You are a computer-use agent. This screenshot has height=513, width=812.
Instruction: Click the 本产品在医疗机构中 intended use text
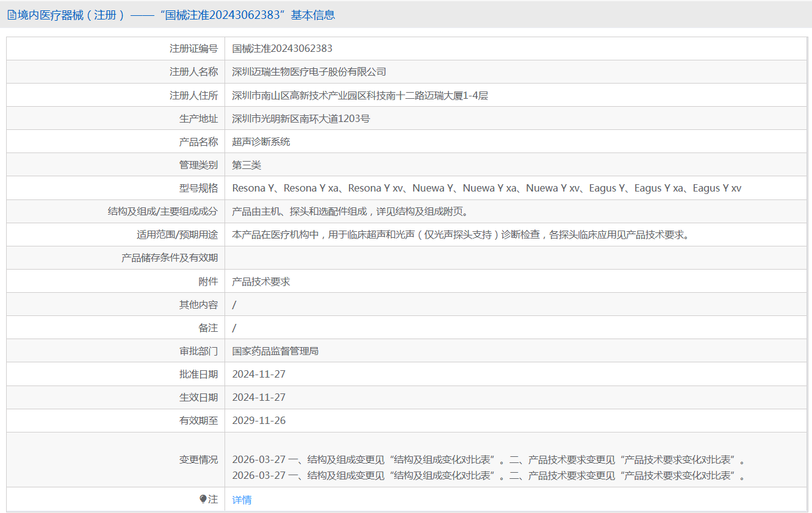pyautogui.click(x=461, y=234)
